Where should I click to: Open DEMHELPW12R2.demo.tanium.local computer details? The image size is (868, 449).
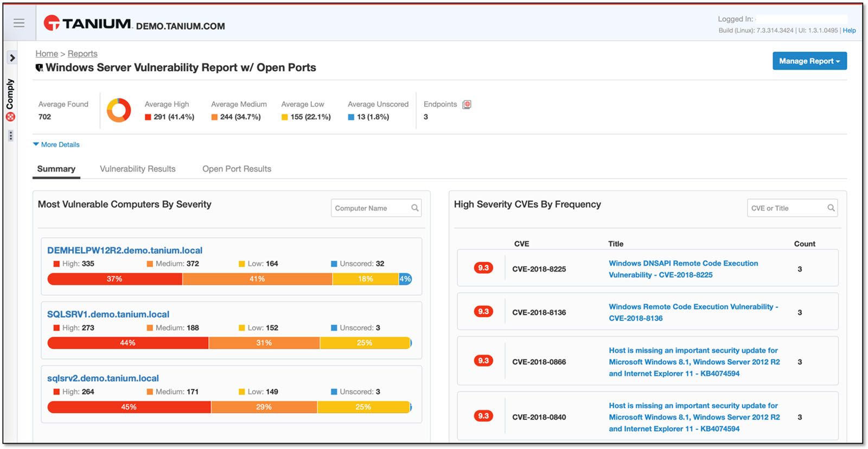click(x=125, y=250)
